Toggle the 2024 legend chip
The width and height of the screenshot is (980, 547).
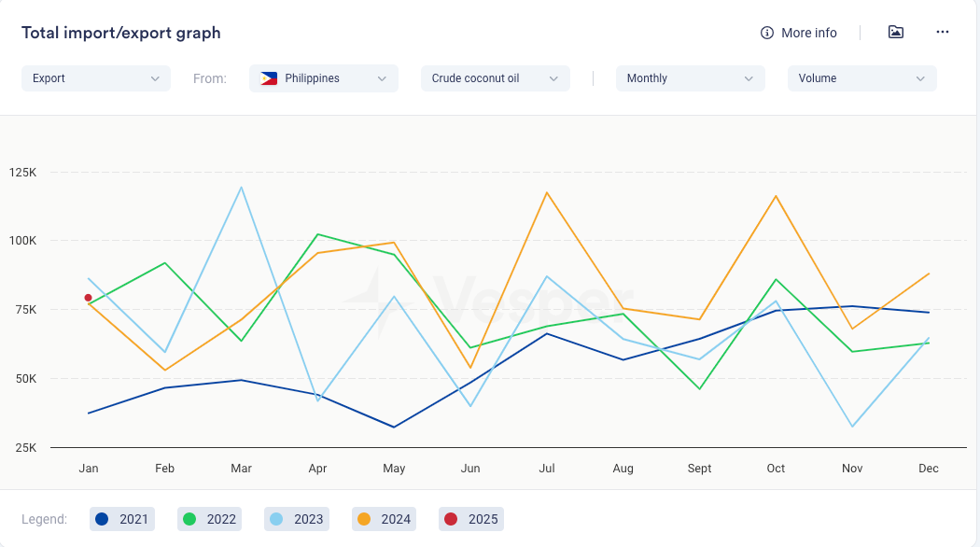pyautogui.click(x=385, y=519)
